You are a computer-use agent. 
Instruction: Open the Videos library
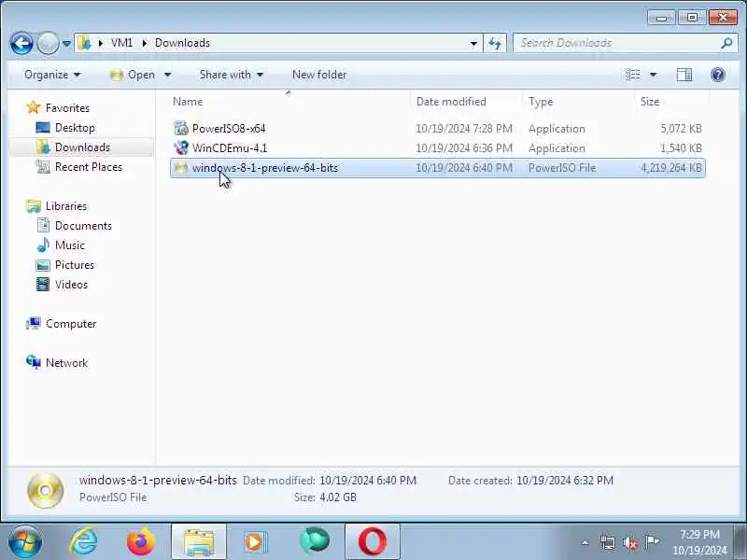click(x=71, y=285)
